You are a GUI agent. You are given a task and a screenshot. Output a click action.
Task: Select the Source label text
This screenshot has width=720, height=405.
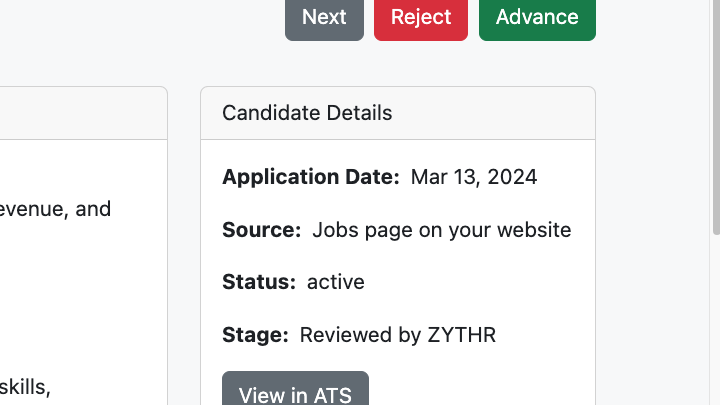pos(261,230)
